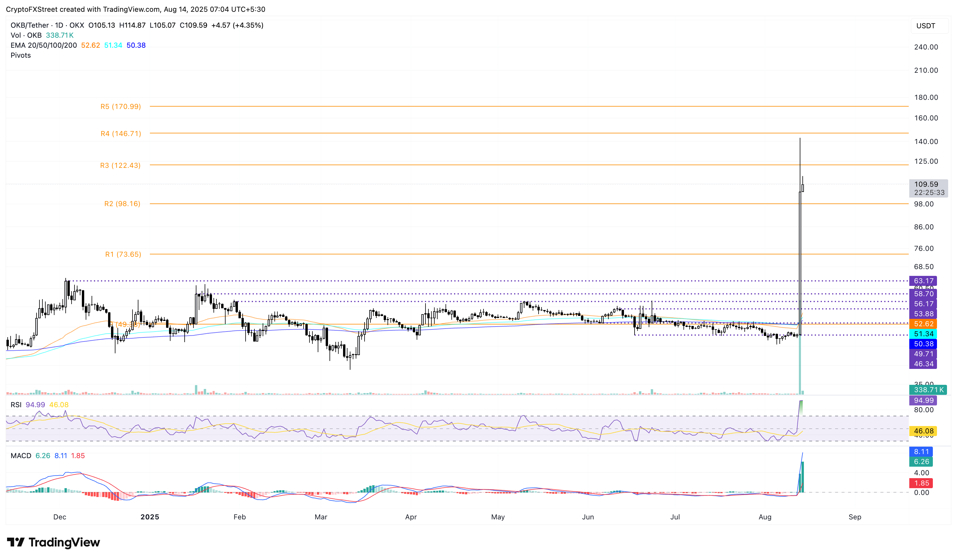
Task: Click the TradingView logo at bottom left
Action: tap(53, 542)
